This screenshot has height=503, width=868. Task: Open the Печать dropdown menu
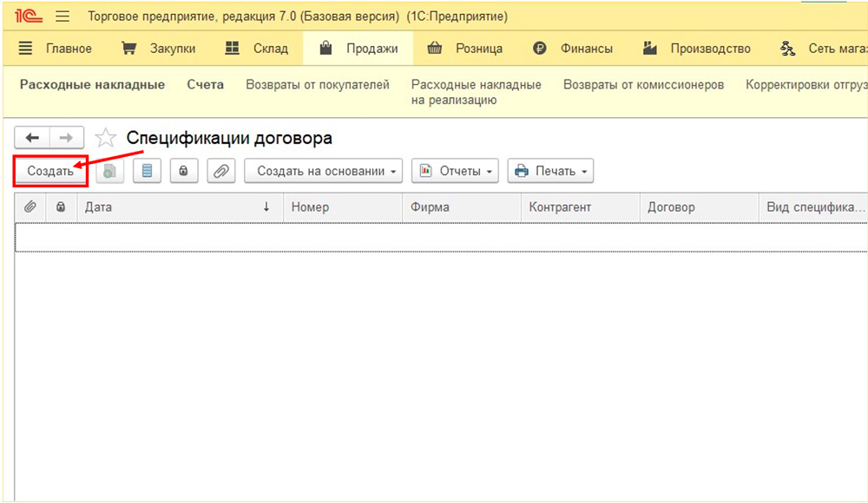click(550, 171)
